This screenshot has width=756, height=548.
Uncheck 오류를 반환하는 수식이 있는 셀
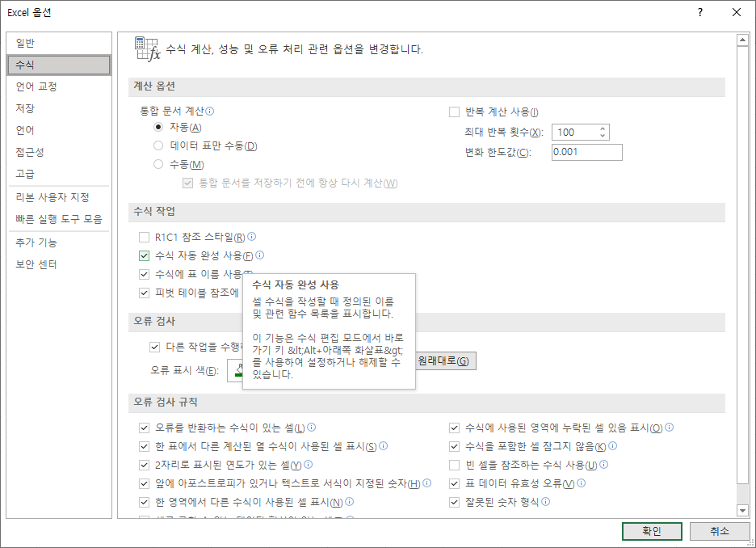144,428
